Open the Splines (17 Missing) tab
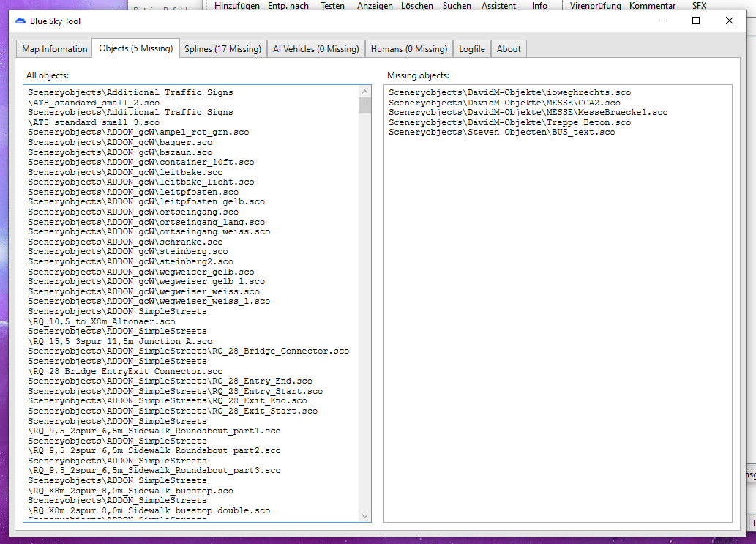The image size is (756, 544). pyautogui.click(x=222, y=49)
